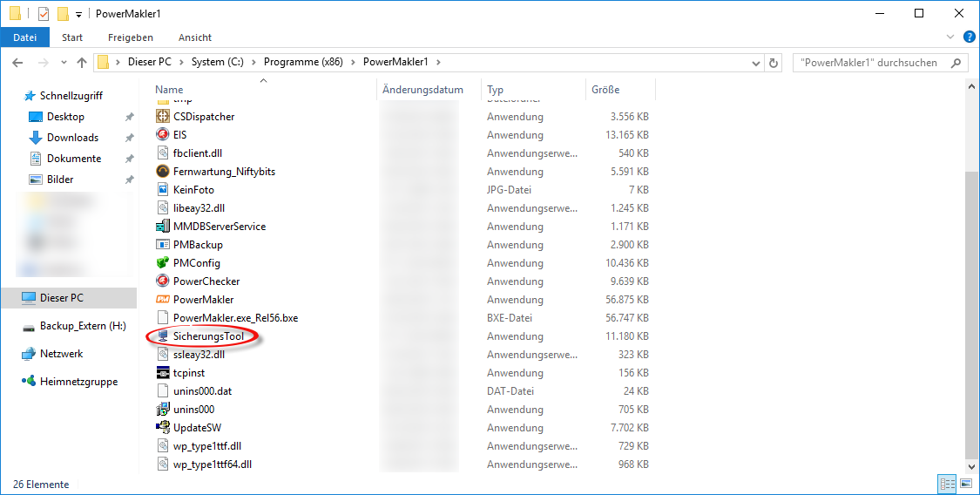Select the unins000 uninstaller application icon
The height and width of the screenshot is (495, 980).
click(163, 410)
